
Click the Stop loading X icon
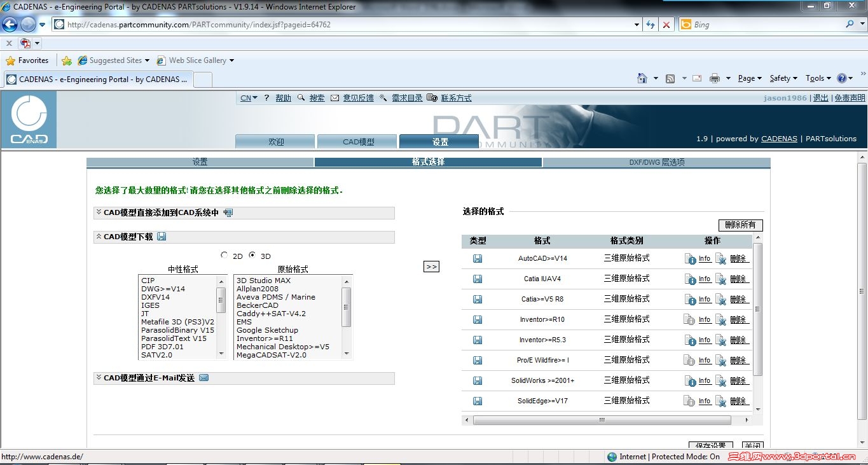click(x=666, y=25)
